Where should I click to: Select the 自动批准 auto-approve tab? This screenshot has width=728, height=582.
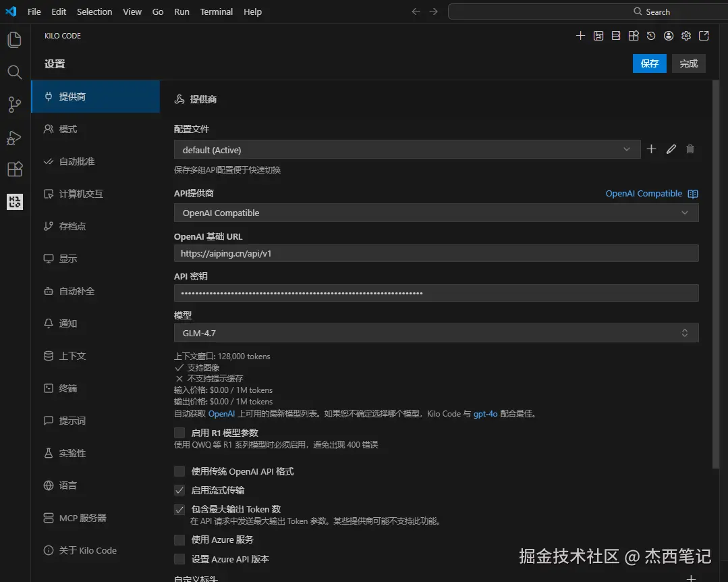pos(96,161)
